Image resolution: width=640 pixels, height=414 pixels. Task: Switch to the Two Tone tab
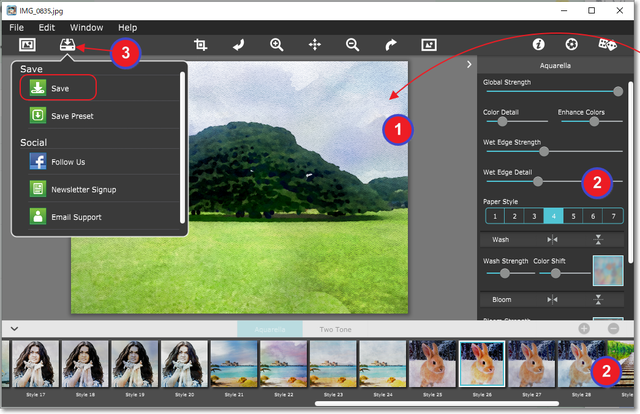pos(335,329)
